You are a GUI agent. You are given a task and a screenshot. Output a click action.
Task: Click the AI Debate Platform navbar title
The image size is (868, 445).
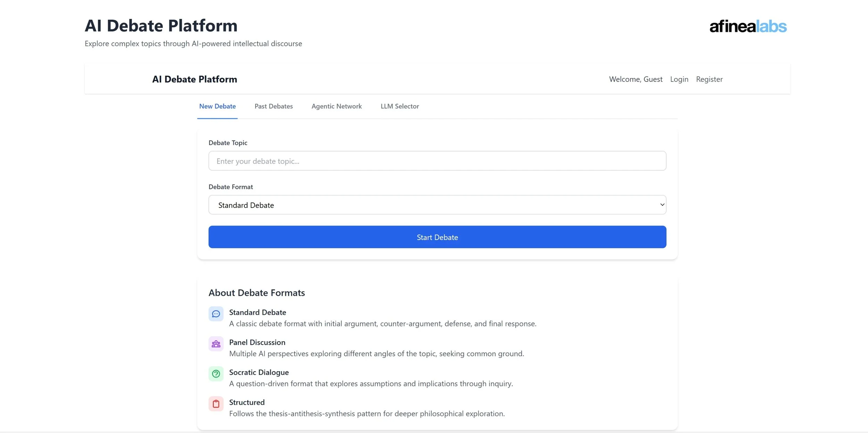point(194,79)
